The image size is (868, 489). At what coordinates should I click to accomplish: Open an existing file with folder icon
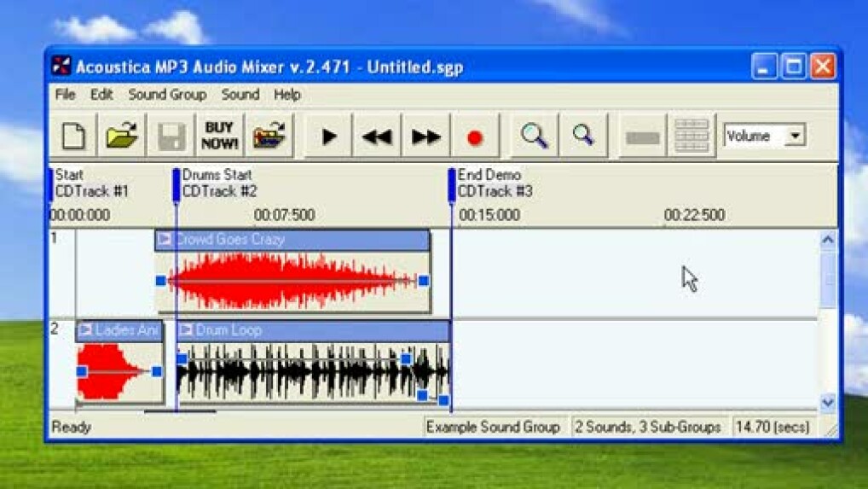pos(122,137)
